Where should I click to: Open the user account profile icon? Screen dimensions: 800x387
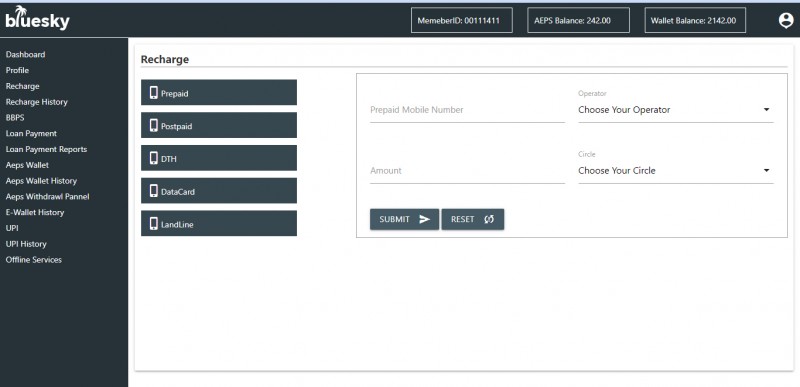click(x=786, y=20)
